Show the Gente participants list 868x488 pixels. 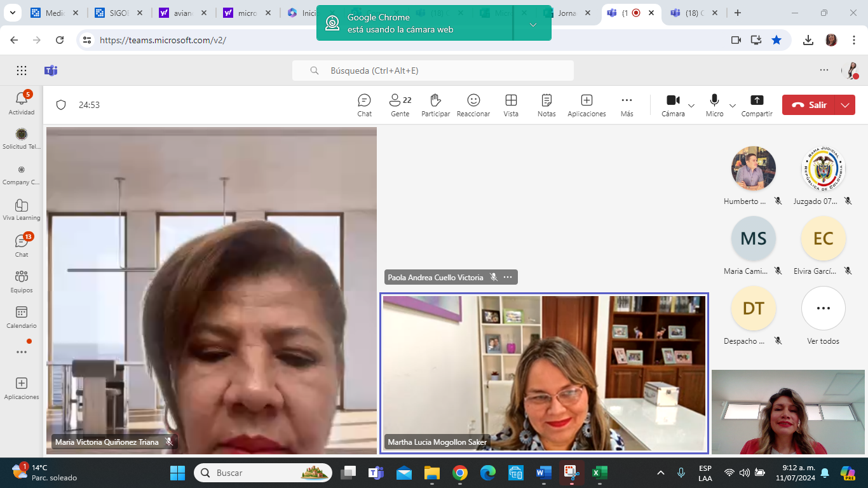[400, 105]
